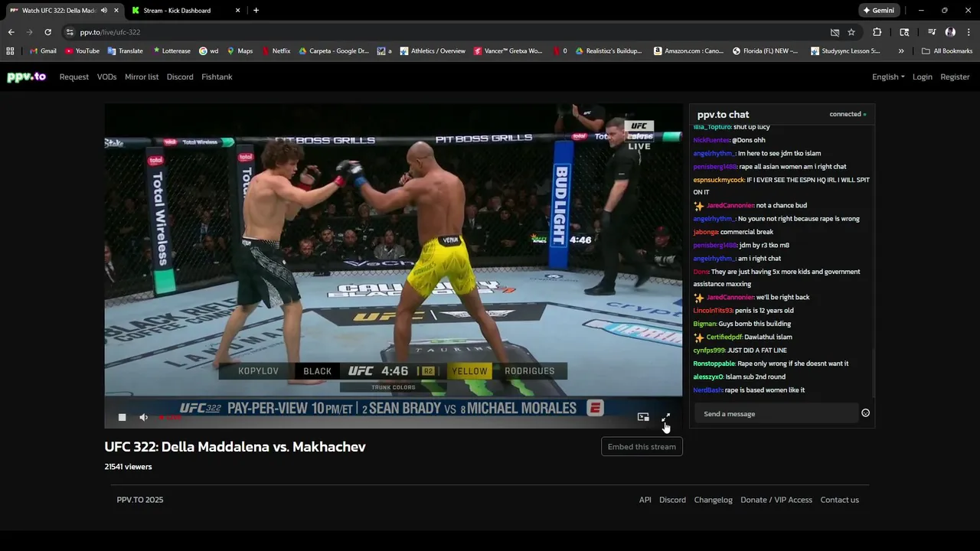This screenshot has width=980, height=551.
Task: Mute the video player volume
Action: 143,417
